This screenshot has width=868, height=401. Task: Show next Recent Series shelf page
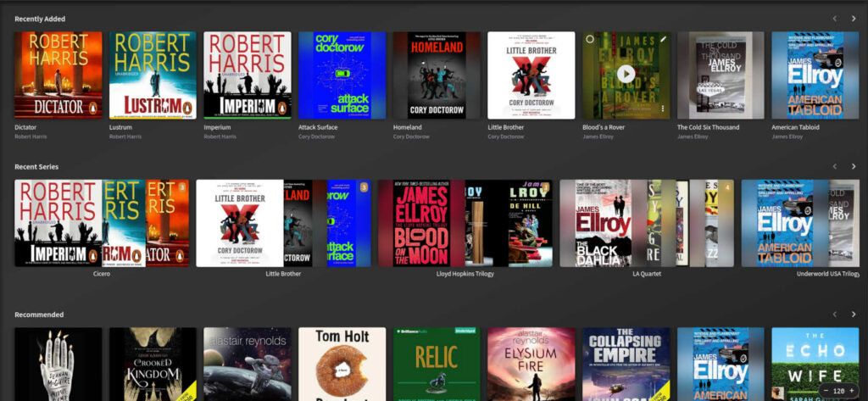click(x=854, y=167)
